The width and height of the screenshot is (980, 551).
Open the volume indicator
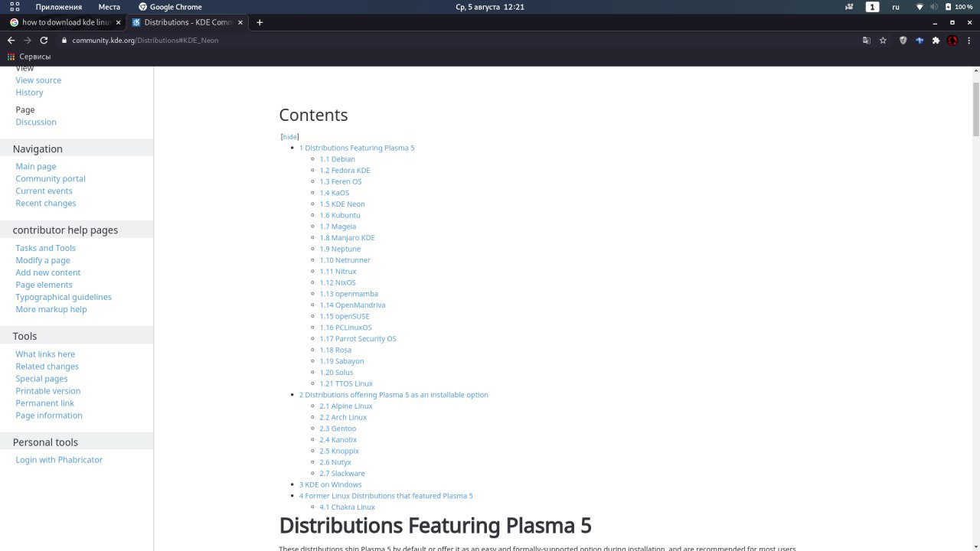click(933, 7)
